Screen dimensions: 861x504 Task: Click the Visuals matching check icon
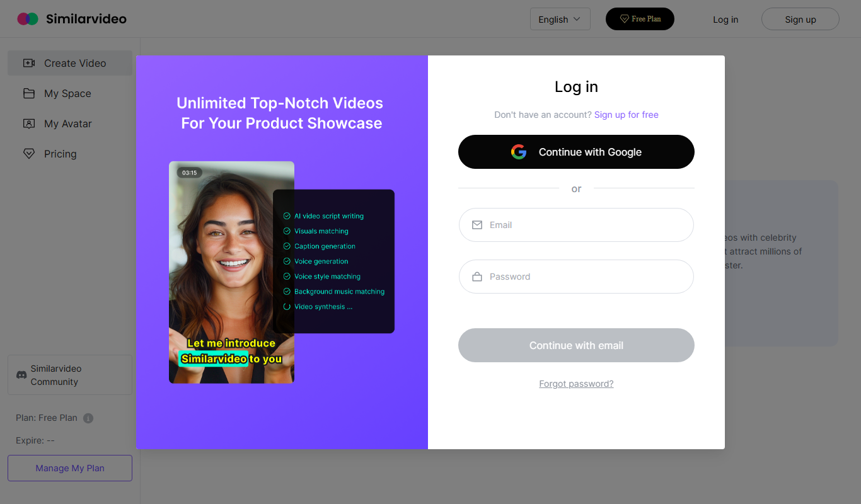pyautogui.click(x=287, y=231)
